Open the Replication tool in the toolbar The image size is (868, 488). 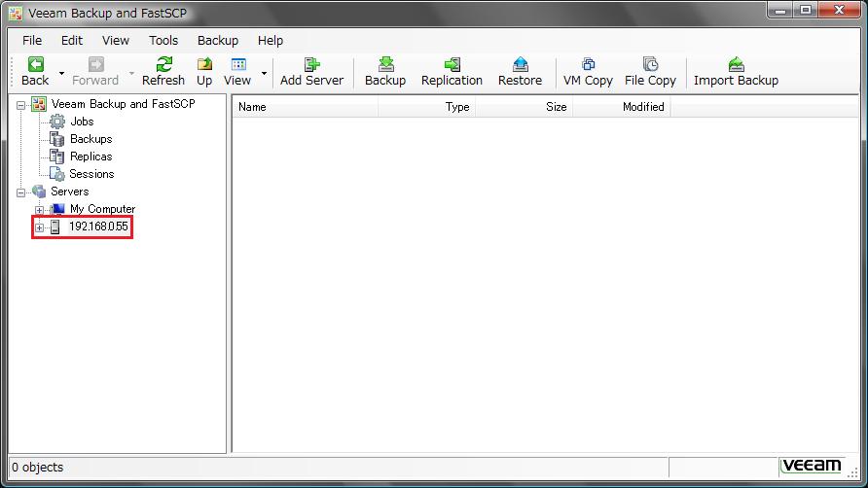[452, 64]
